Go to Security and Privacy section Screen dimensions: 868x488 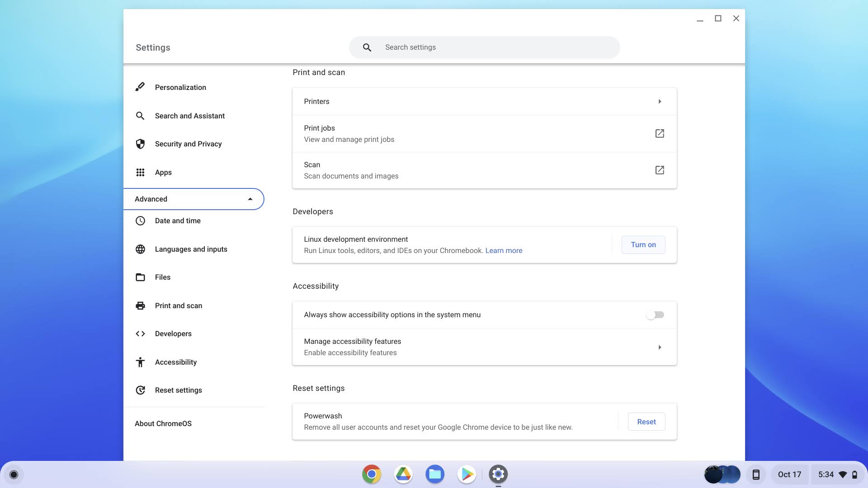point(193,144)
